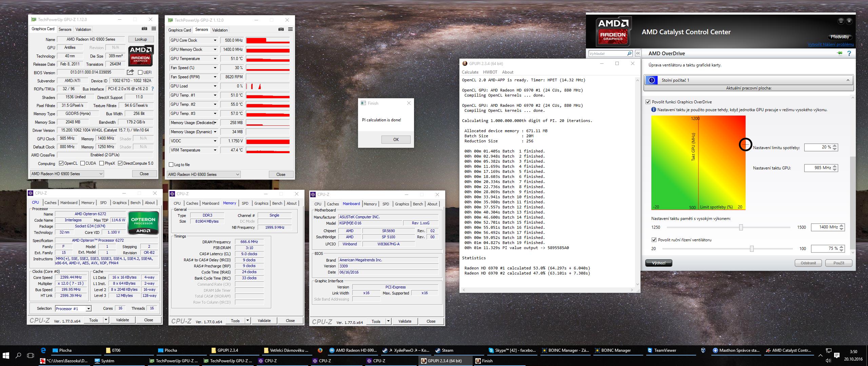Click the memory clock 1400 MHz input field
Image resolution: width=868 pixels, height=366 pixels.
(825, 227)
